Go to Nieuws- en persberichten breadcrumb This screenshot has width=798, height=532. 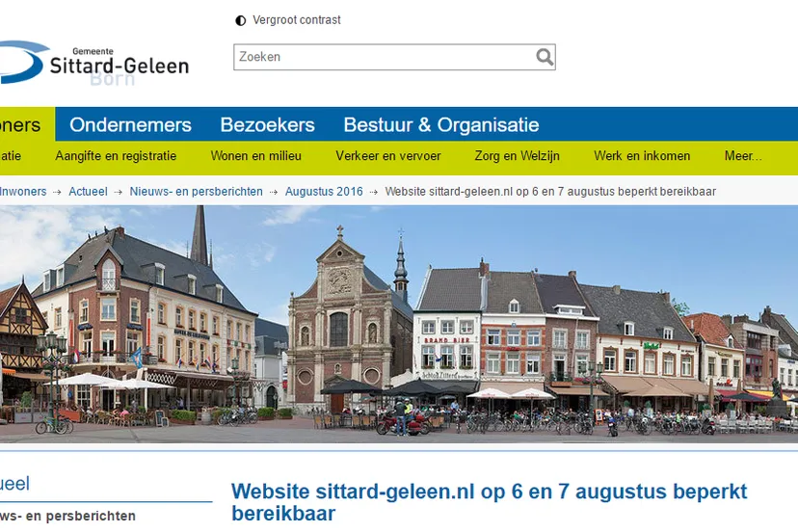coord(196,192)
